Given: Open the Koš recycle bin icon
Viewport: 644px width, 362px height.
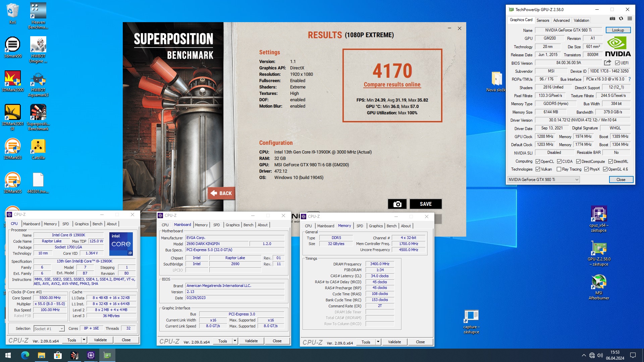Looking at the screenshot, I should tap(12, 13).
